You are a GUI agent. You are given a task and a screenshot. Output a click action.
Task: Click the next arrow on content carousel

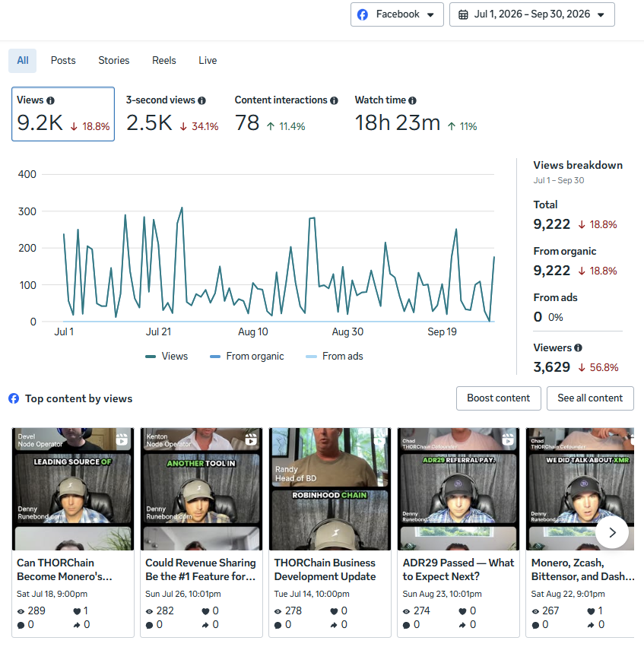pos(612,532)
